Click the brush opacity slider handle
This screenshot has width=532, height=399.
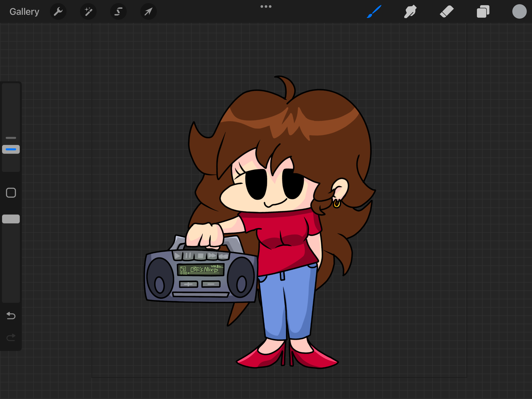tap(11, 219)
